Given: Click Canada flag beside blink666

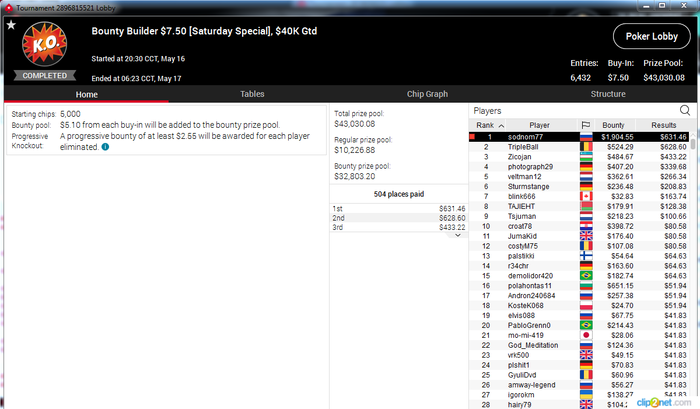Looking at the screenshot, I should coord(586,196).
